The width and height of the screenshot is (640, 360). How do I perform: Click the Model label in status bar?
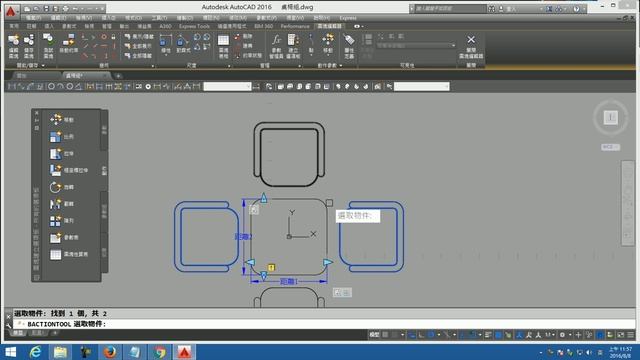coord(374,335)
